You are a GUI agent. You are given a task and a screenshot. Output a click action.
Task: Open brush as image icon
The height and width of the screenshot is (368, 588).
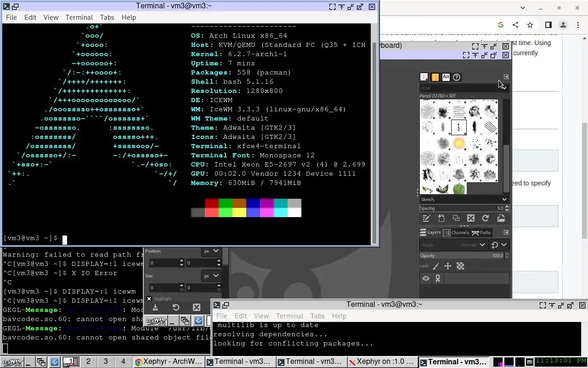(x=501, y=218)
